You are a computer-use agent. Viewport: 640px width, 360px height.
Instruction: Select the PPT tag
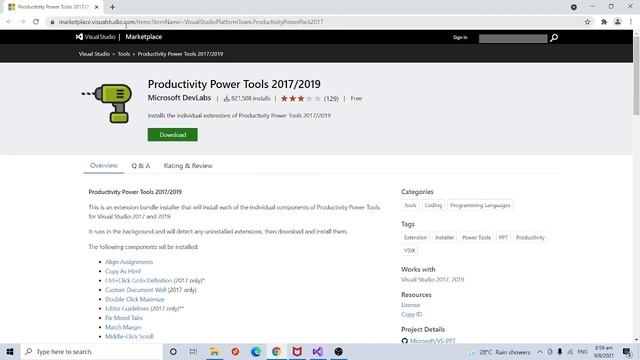click(x=503, y=238)
